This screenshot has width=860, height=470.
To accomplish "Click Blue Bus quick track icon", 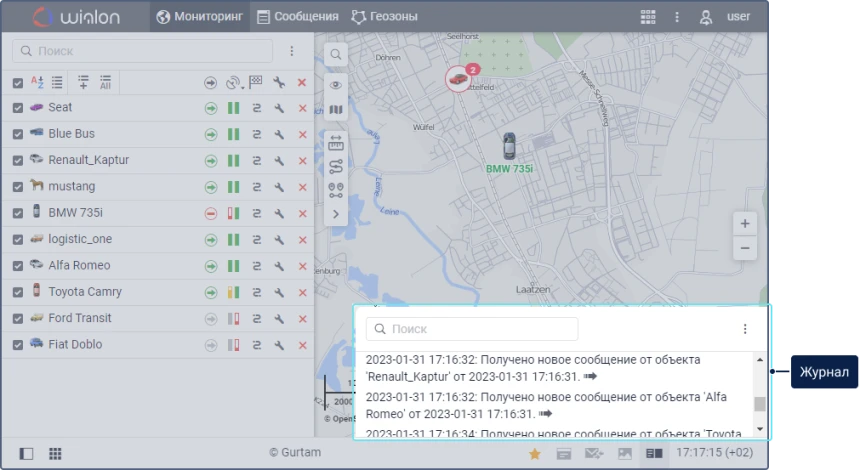I will coord(257,134).
